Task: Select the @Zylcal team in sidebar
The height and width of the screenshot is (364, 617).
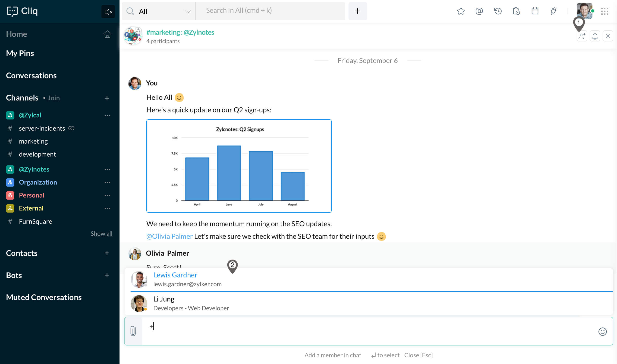Action: 30,115
